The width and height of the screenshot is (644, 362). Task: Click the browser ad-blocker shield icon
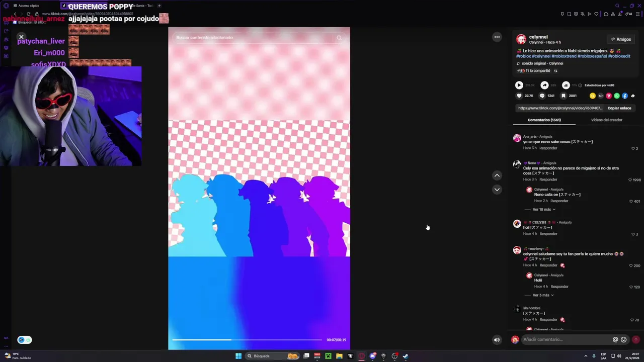(x=576, y=14)
